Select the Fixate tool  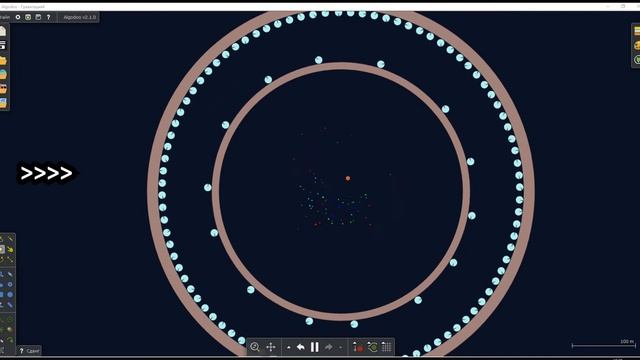[x=10, y=319]
